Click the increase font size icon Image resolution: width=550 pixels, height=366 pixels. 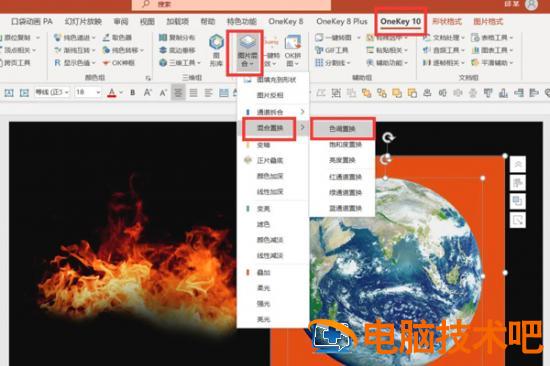pyautogui.click(x=148, y=93)
